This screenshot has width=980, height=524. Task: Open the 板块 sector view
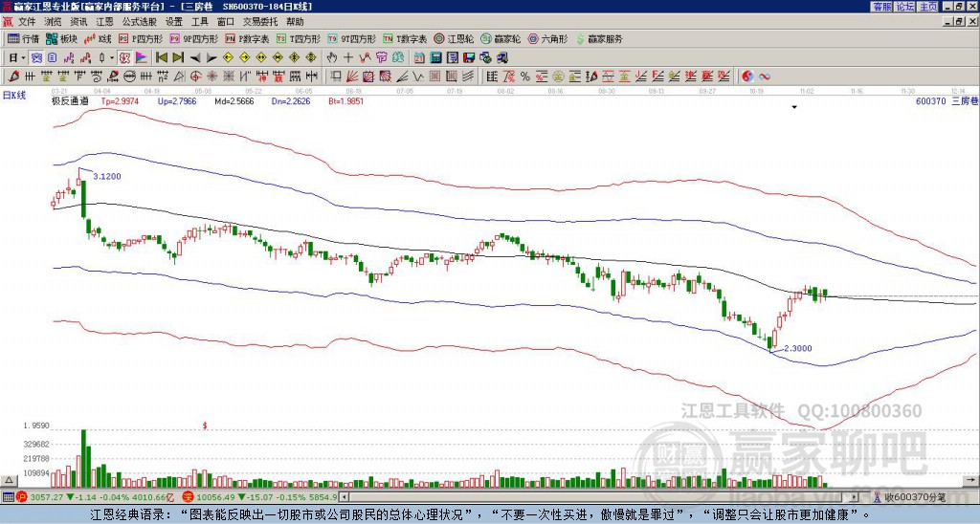point(61,38)
